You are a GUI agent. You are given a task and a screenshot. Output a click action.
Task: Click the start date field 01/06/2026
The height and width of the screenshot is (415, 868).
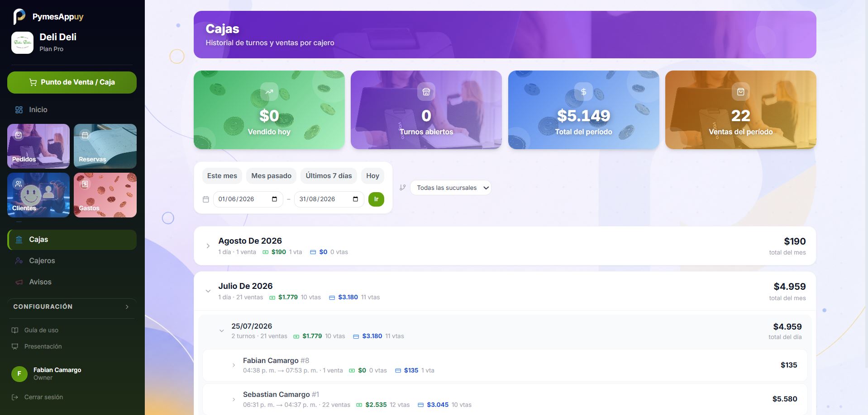[248, 199]
